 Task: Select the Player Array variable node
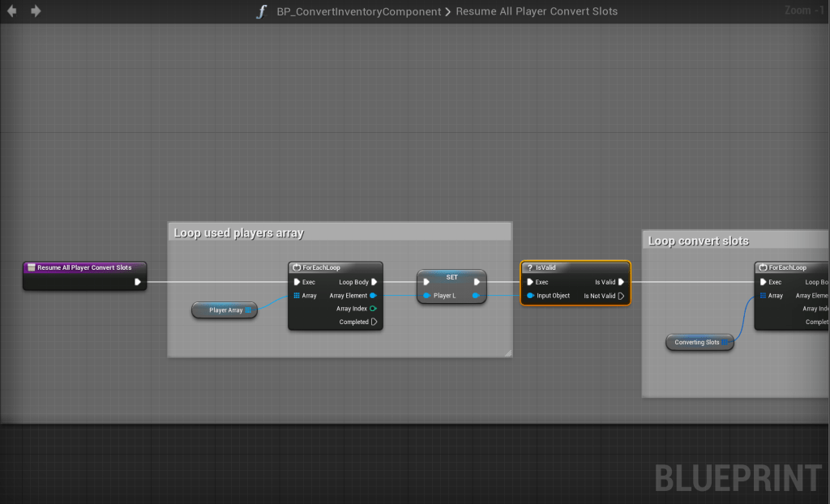225,310
